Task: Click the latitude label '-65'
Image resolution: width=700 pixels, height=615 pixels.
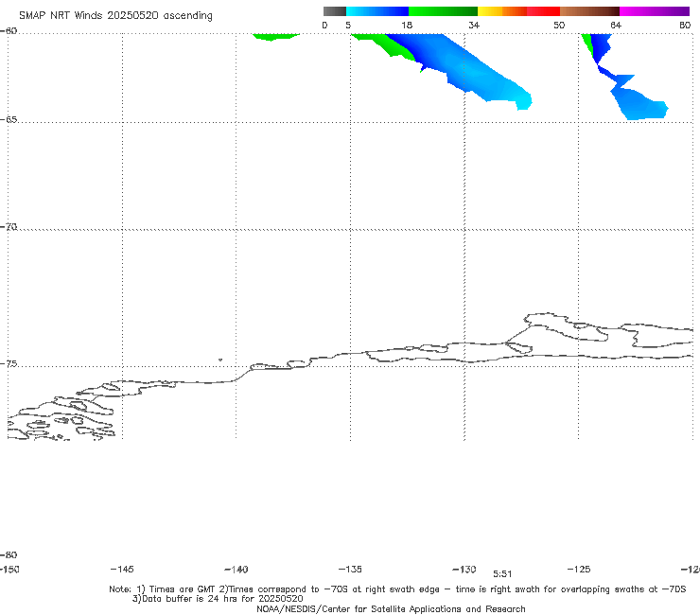Action: click(x=9, y=120)
